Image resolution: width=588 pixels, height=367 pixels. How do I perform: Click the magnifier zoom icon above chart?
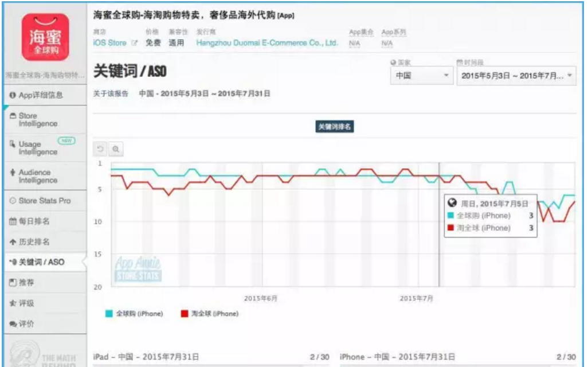116,149
